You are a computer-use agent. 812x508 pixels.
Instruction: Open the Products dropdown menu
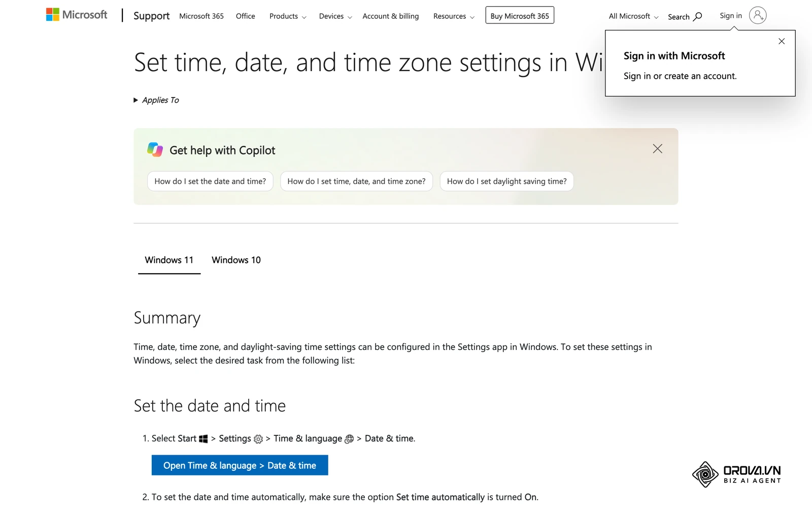pos(288,16)
